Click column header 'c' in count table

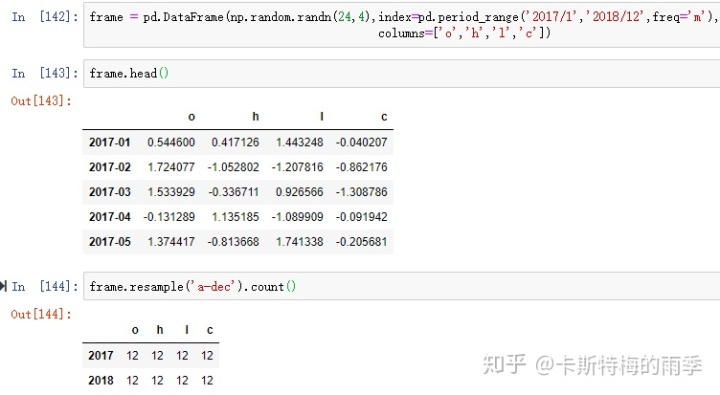click(x=210, y=330)
